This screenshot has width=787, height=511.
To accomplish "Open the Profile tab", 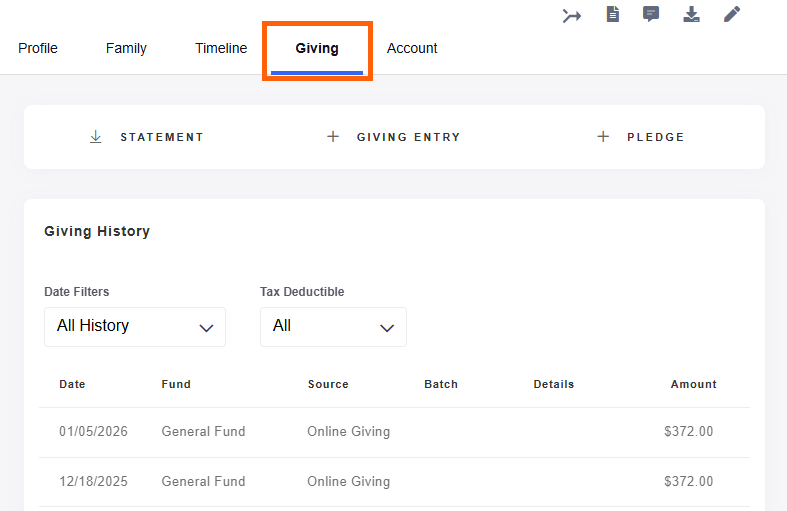I will point(38,48).
